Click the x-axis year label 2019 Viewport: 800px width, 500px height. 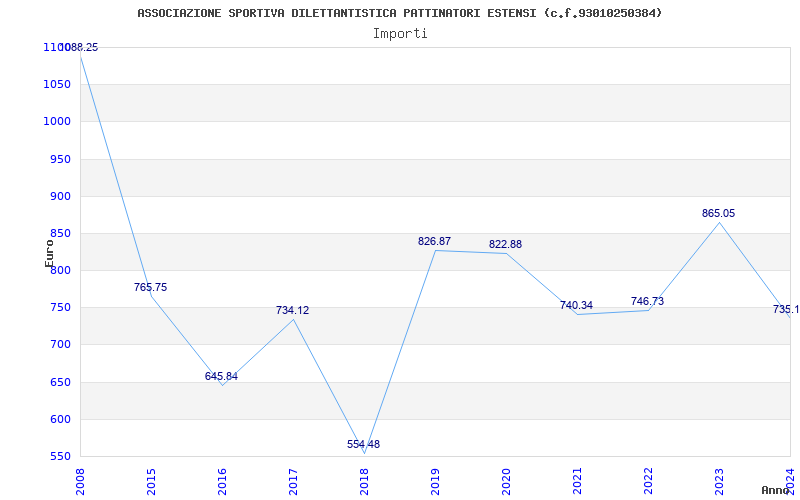point(435,482)
